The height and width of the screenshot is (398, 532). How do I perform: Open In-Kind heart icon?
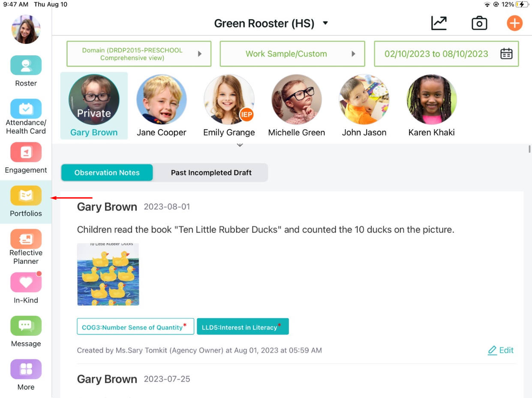click(x=26, y=282)
